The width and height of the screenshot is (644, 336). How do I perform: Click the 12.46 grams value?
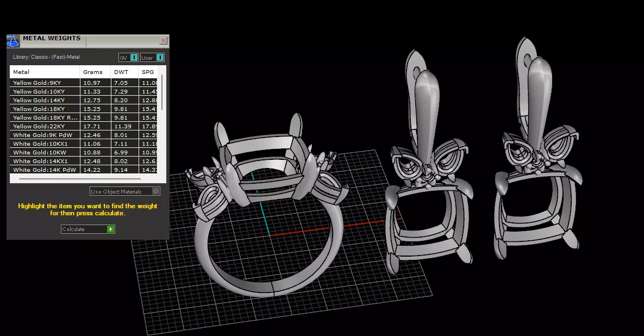pos(92,135)
